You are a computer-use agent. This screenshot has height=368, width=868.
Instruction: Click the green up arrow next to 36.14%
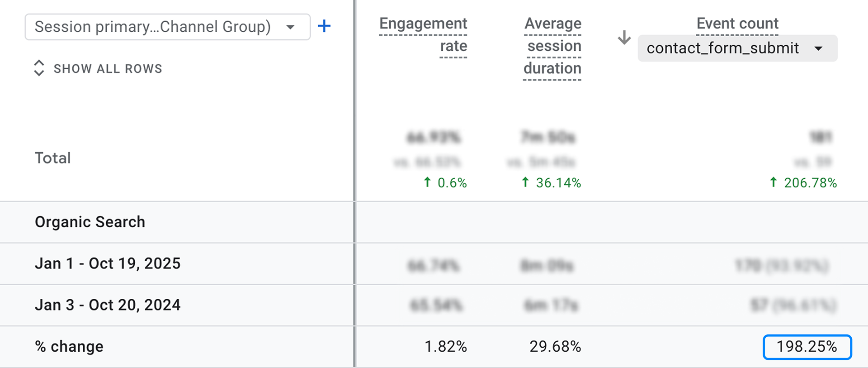(x=525, y=182)
